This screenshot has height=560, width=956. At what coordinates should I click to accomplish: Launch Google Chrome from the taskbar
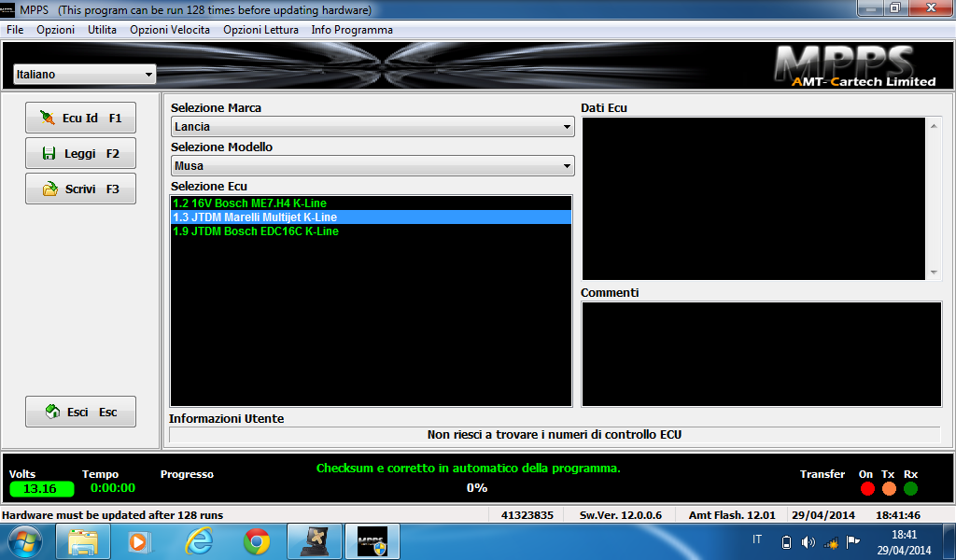257,541
